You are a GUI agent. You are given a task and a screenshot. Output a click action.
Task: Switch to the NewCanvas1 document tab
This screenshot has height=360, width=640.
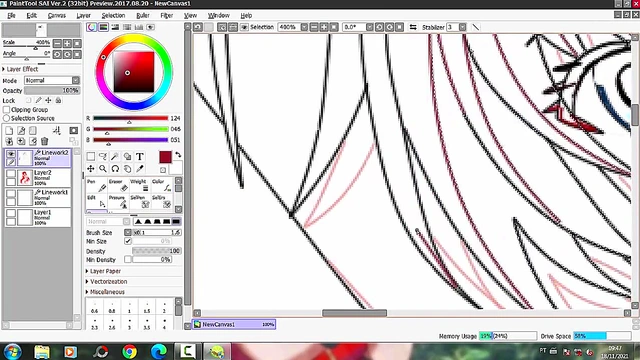234,324
